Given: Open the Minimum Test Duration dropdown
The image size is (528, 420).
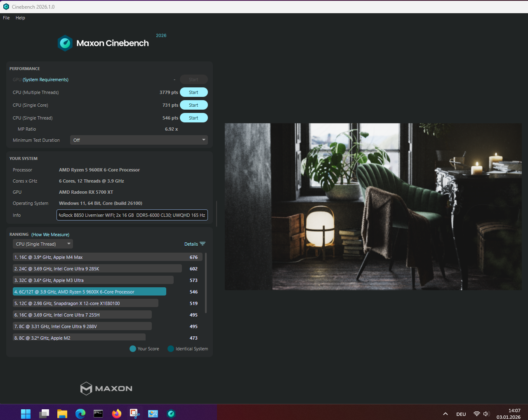Looking at the screenshot, I should [139, 140].
